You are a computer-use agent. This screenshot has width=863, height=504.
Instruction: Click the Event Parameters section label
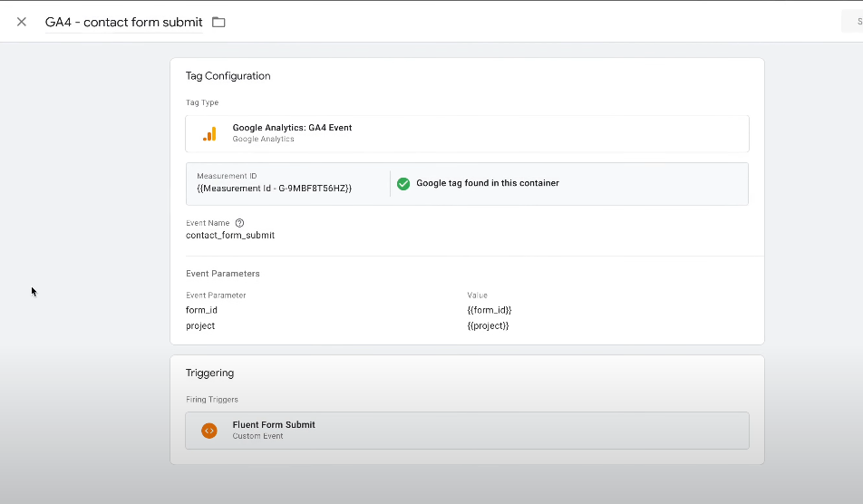223,274
